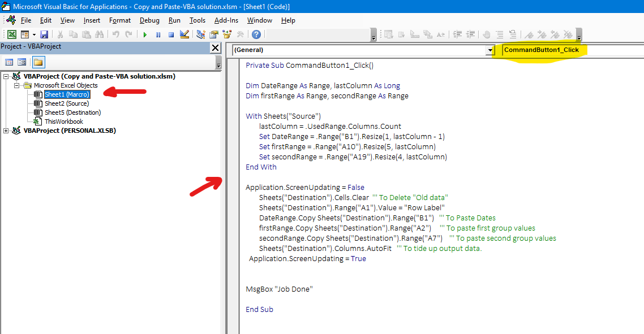Image resolution: width=644 pixels, height=334 pixels.
Task: Click code line MsgBox "Job Done"
Action: click(280, 289)
